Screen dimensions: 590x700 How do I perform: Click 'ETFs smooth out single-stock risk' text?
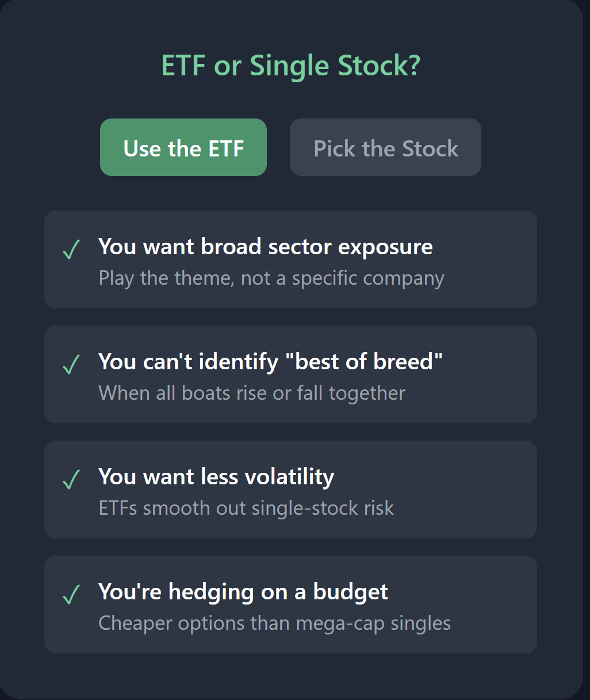[246, 508]
